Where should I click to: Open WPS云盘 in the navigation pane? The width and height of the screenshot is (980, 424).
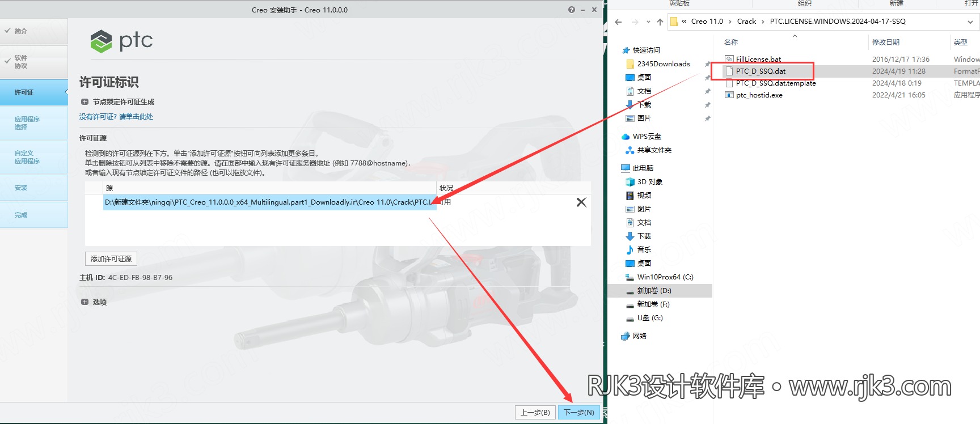coord(647,137)
